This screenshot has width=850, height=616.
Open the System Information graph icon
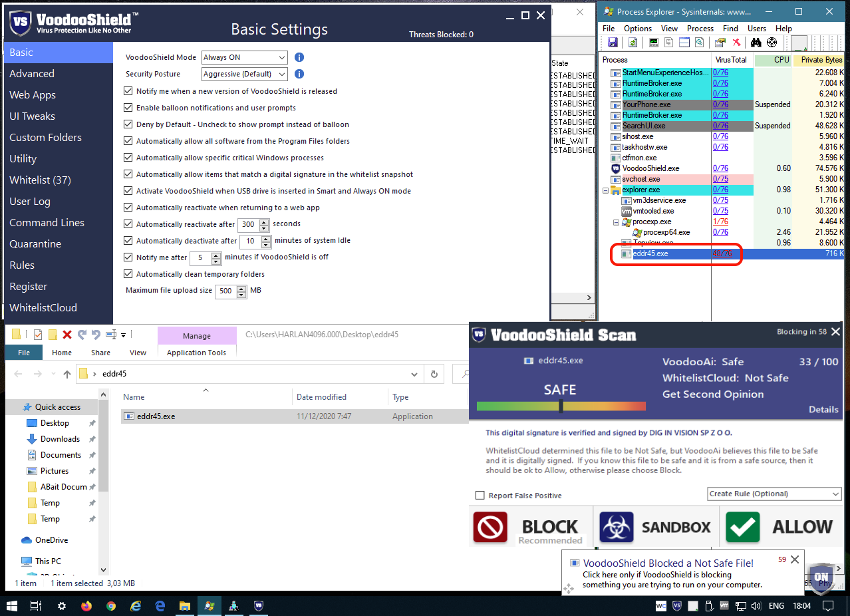654,43
